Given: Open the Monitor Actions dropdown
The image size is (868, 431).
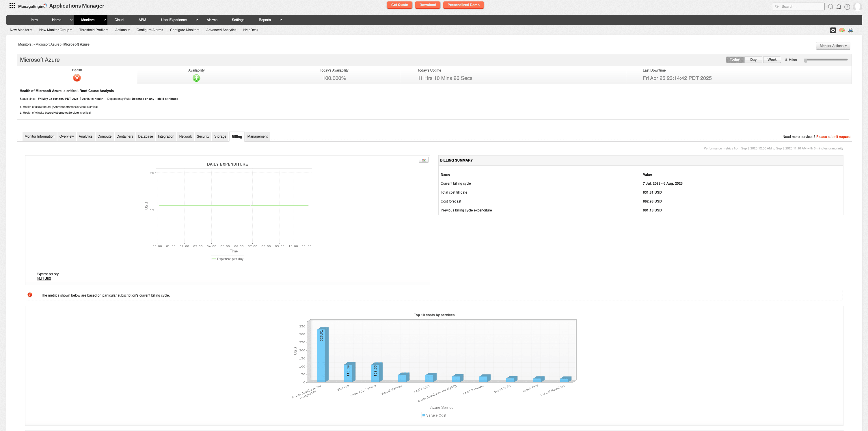Looking at the screenshot, I should coord(832,46).
